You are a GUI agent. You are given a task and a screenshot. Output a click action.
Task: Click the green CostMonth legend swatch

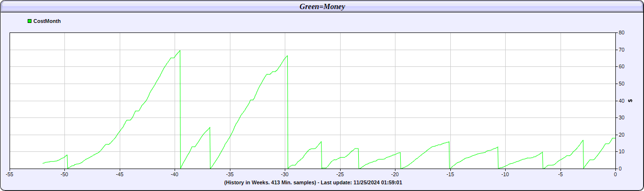tap(30, 21)
